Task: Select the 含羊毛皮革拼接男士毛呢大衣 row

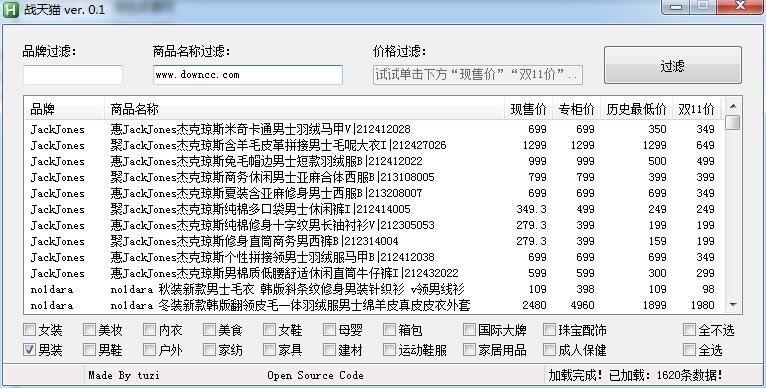Action: click(374, 145)
